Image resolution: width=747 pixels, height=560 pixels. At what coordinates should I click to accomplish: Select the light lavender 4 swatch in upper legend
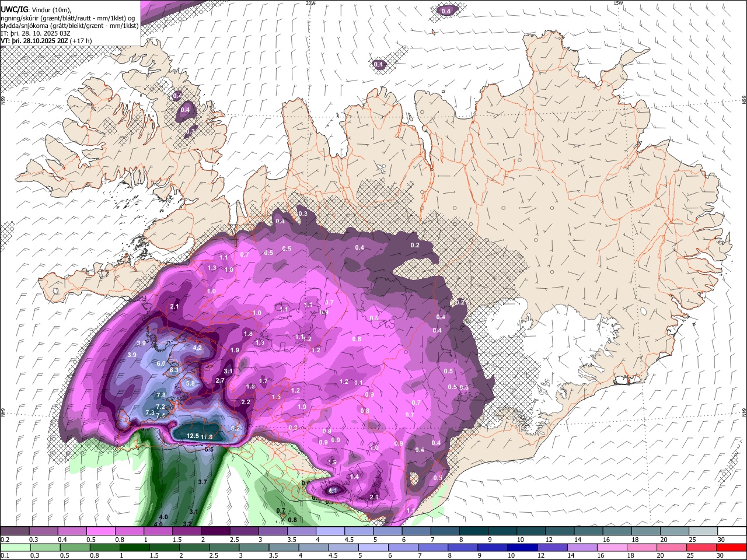pos(330,531)
